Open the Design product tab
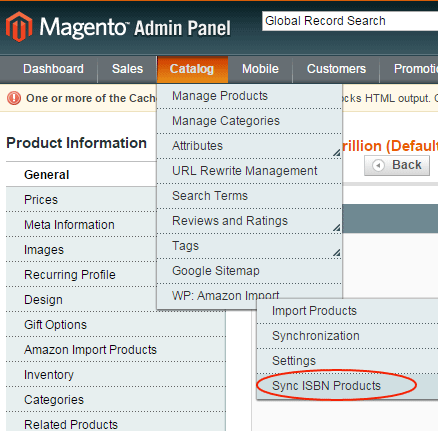 tap(81, 300)
